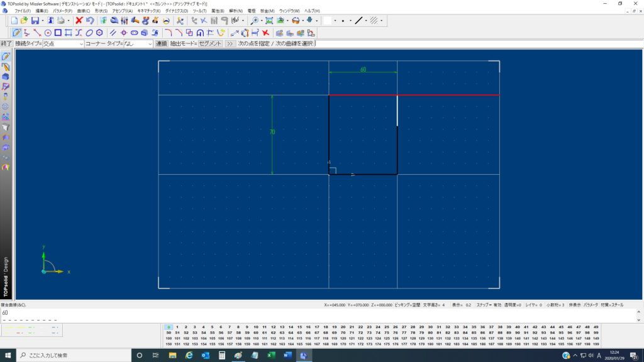Open the ツール(T) menu
This screenshot has height=362, width=644.
click(199, 11)
